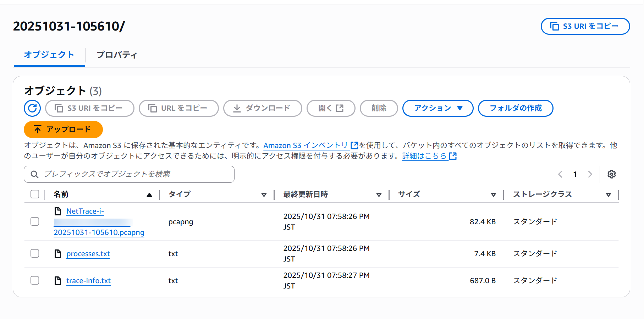The image size is (644, 319).
Task: Sort by 最終更新日時 column arrow
Action: (379, 194)
